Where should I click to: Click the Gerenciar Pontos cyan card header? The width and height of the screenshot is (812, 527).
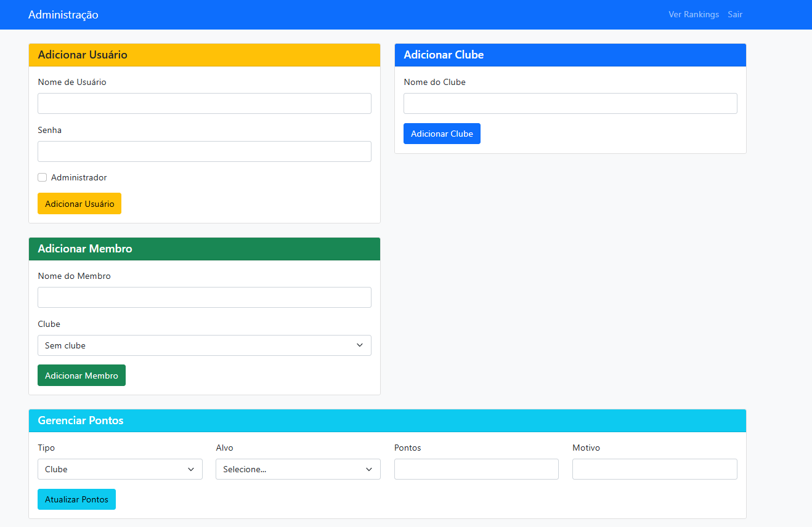(x=387, y=420)
